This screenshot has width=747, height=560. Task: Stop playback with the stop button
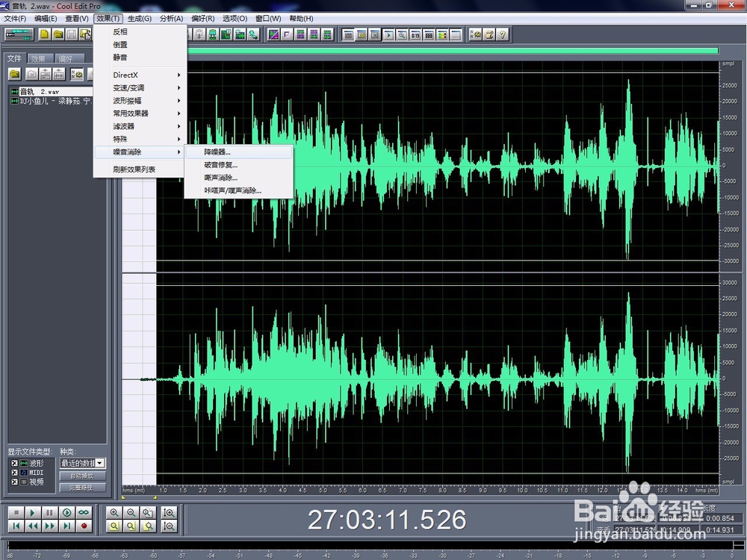[x=16, y=512]
